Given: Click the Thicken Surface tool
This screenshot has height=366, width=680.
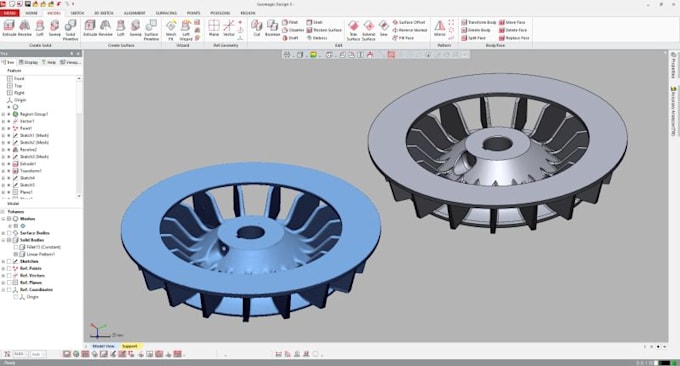Looking at the screenshot, I should coord(324,30).
